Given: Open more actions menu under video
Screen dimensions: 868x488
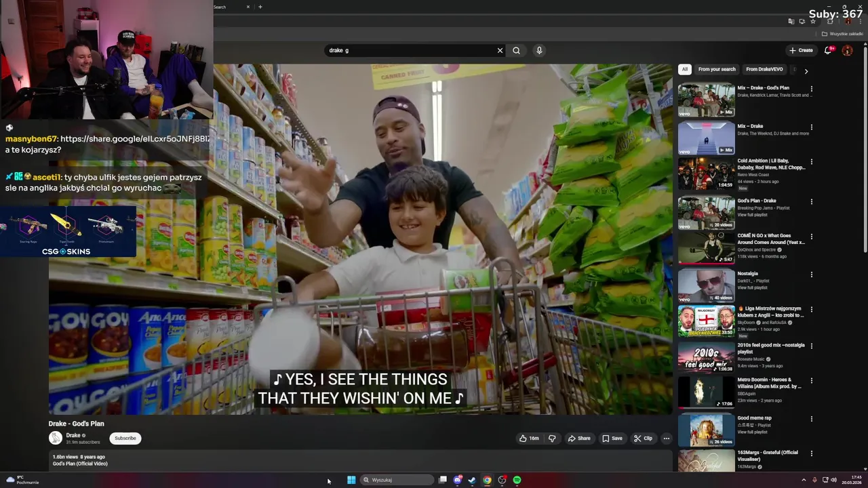Looking at the screenshot, I should pos(666,439).
